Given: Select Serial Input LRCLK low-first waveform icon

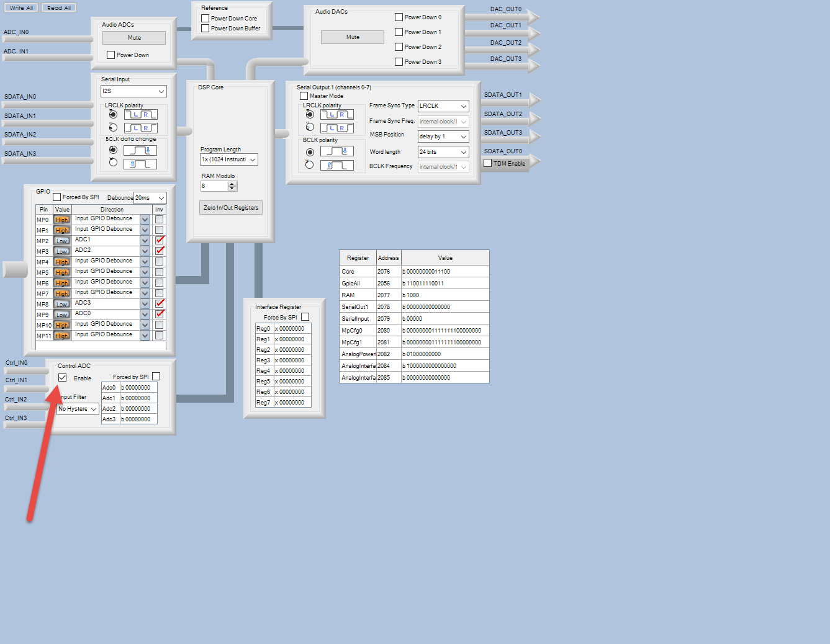Looking at the screenshot, I should tap(140, 114).
